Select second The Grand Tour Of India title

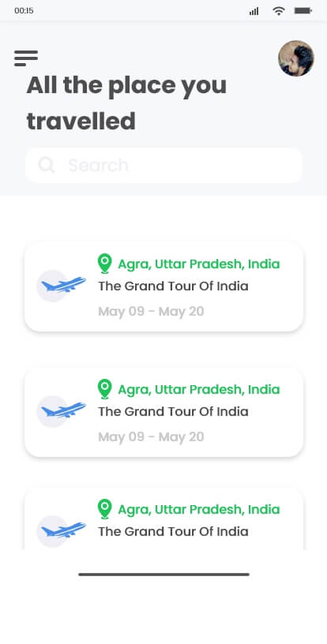(x=173, y=411)
